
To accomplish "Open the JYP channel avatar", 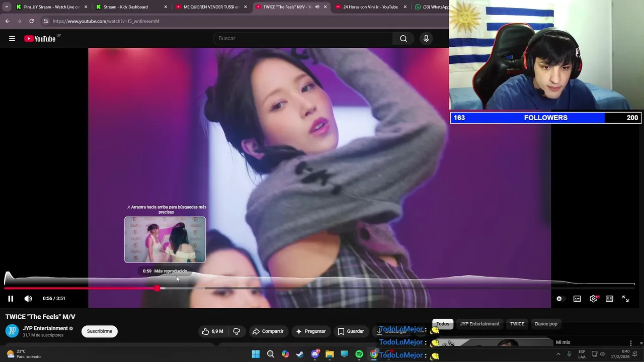I will coord(12,331).
